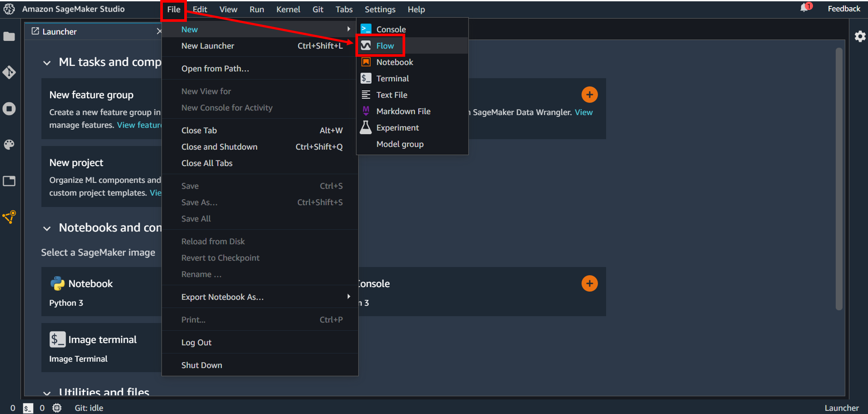
Task: Click the New project card
Action: (102, 176)
